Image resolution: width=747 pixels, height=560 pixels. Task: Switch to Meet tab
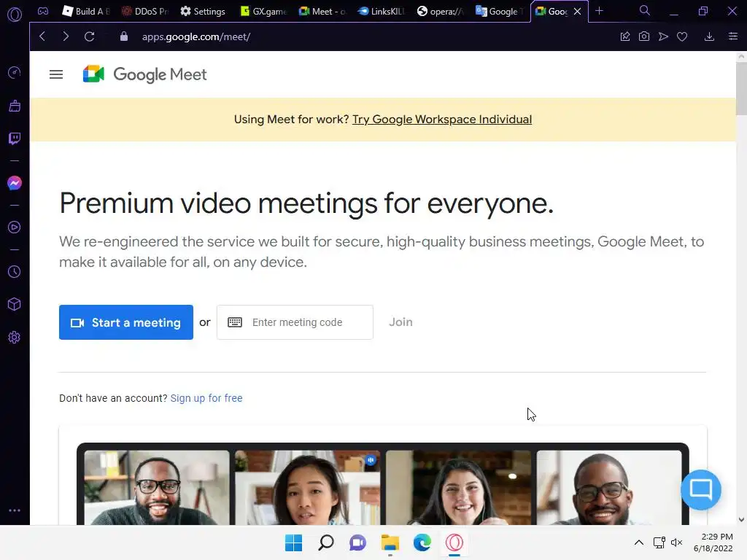pyautogui.click(x=322, y=12)
